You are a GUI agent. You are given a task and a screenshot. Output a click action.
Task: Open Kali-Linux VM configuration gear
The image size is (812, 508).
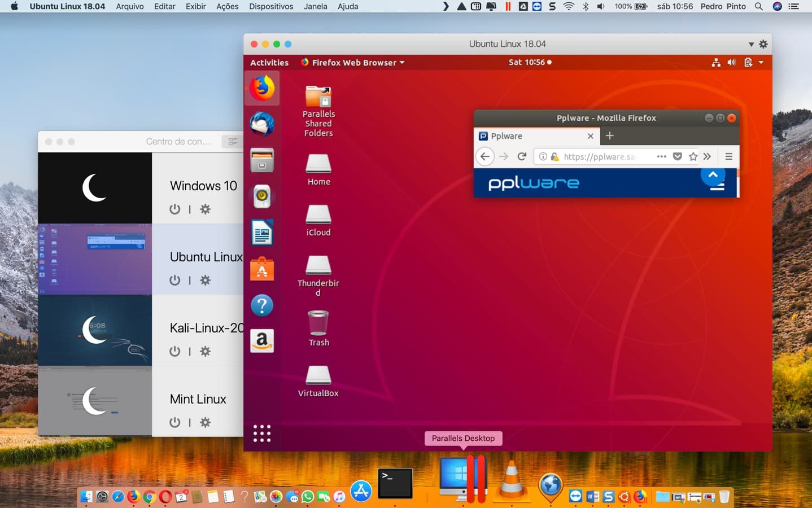tap(206, 351)
